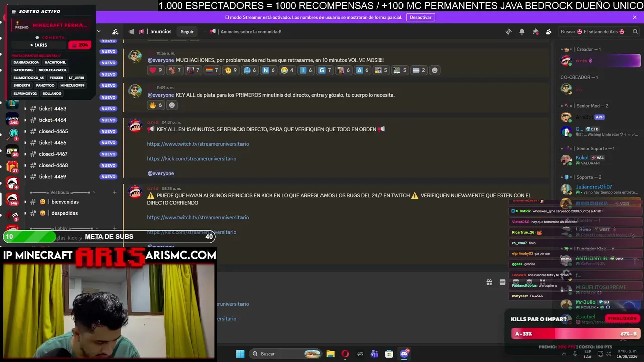
Task: Open the gift box server with 37 badge
Action: pos(12,166)
